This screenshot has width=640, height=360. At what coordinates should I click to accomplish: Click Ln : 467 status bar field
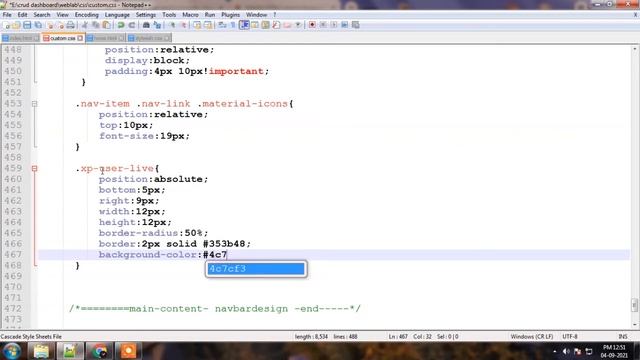click(398, 337)
